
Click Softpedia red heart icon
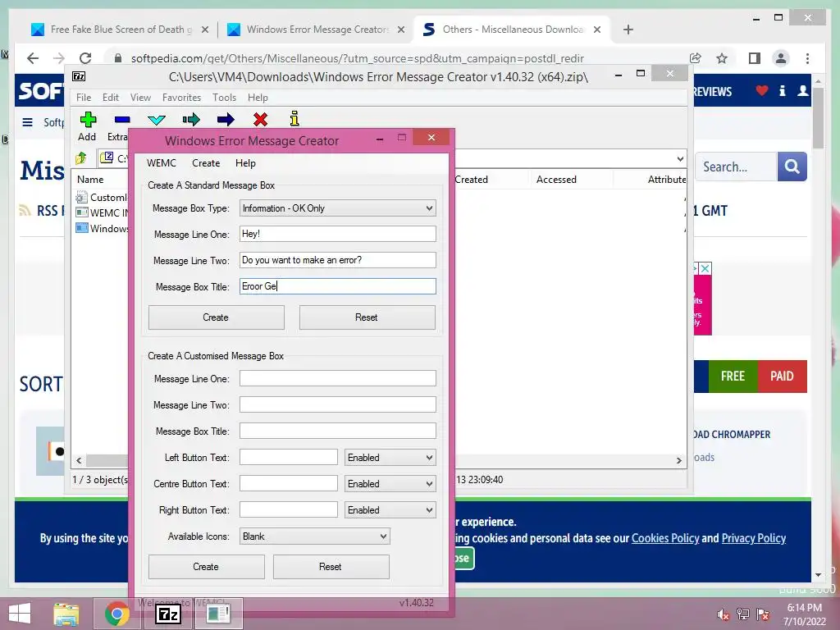(762, 91)
